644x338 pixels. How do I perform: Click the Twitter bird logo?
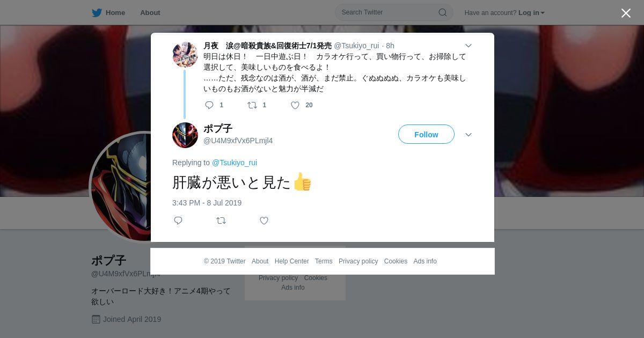[97, 12]
